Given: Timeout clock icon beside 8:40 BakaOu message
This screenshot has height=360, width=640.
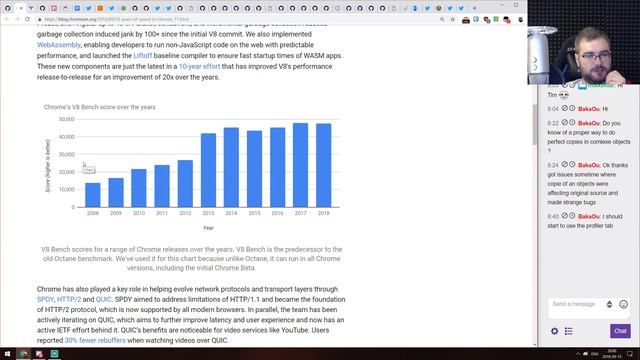Looking at the screenshot, I should pyautogui.click(x=572, y=216).
